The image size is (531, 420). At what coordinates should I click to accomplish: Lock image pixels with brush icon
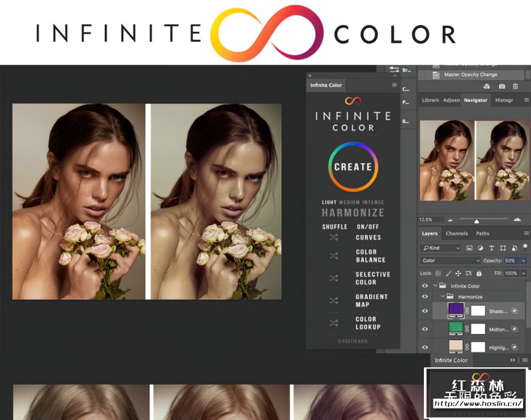(448, 273)
